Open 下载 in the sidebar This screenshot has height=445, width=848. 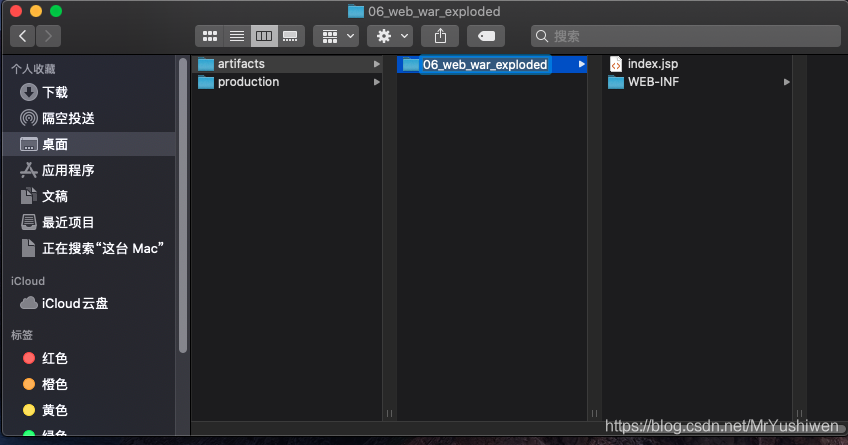[89, 92]
